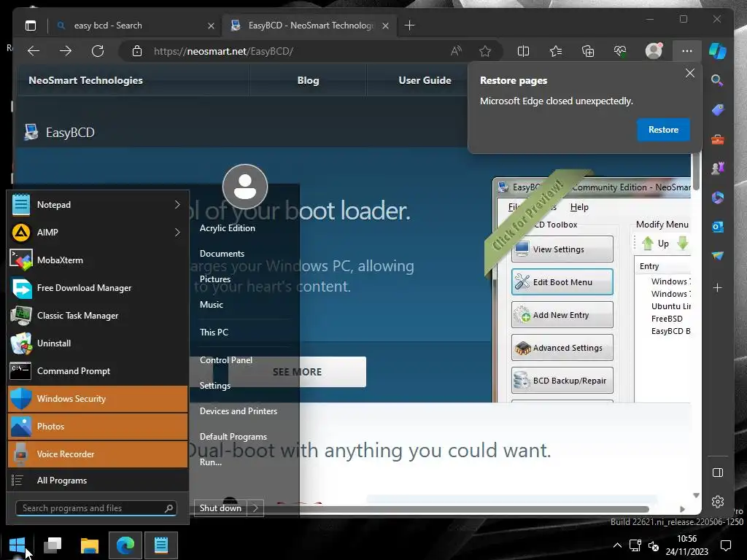Close the EasyBCD NeoSmart tab
Screen dimensions: 747x560
(385, 26)
